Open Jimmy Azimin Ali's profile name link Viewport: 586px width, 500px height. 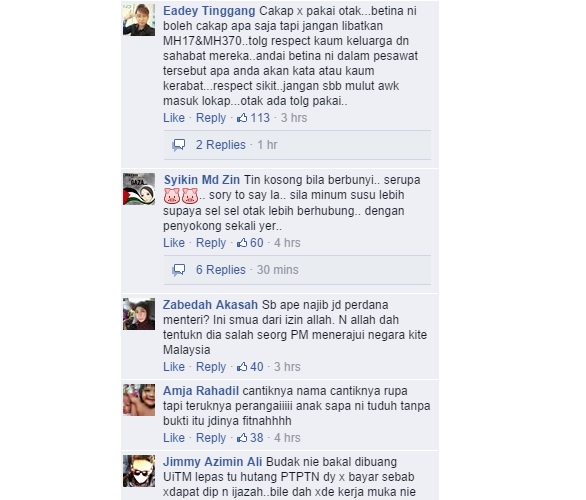[x=212, y=462]
